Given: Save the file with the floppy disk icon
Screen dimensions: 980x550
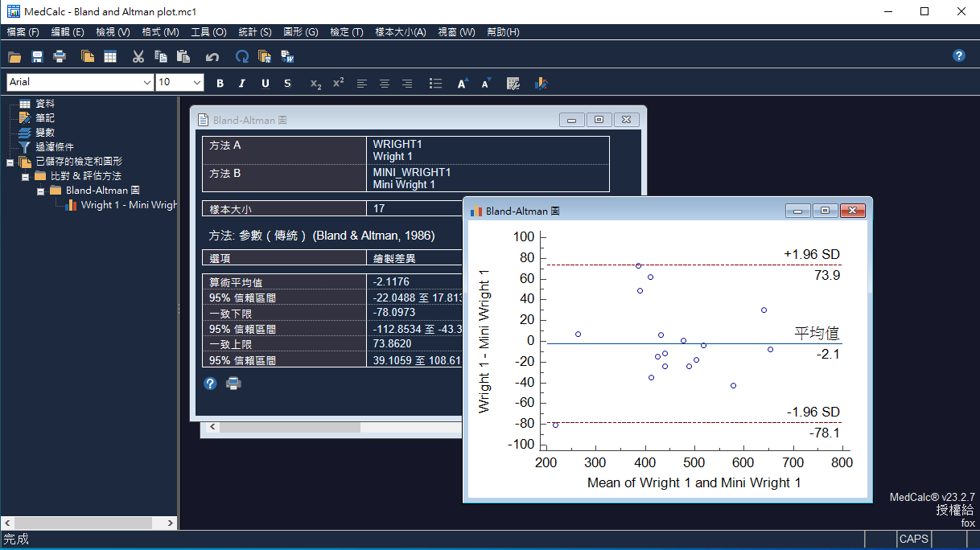Looking at the screenshot, I should 37,56.
